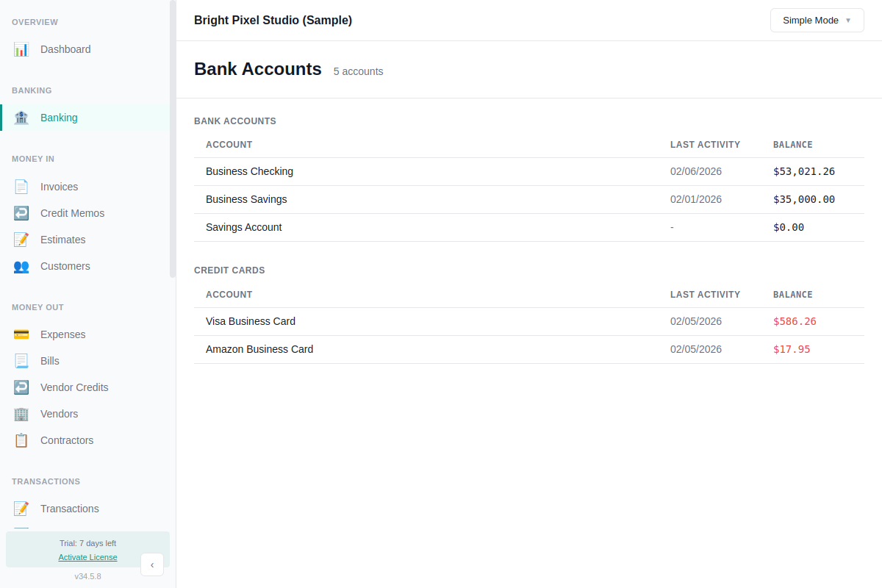
Task: Collapse the sidebar with the chevron button
Action: 152,564
